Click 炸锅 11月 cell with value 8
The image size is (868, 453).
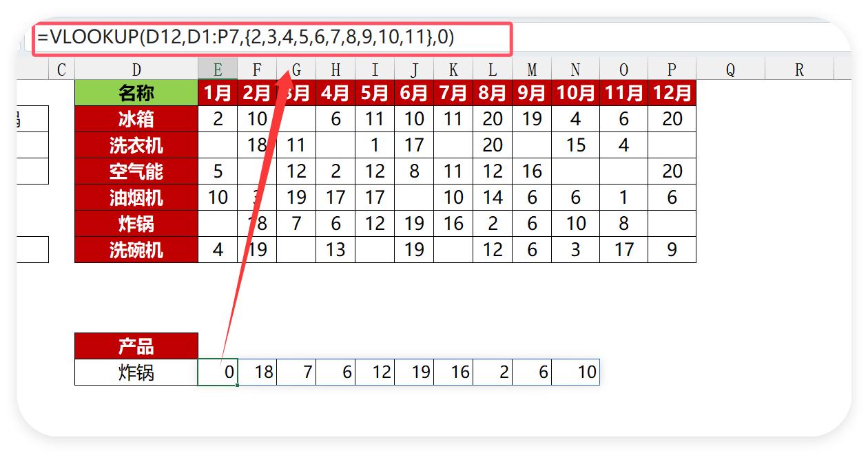(x=624, y=224)
